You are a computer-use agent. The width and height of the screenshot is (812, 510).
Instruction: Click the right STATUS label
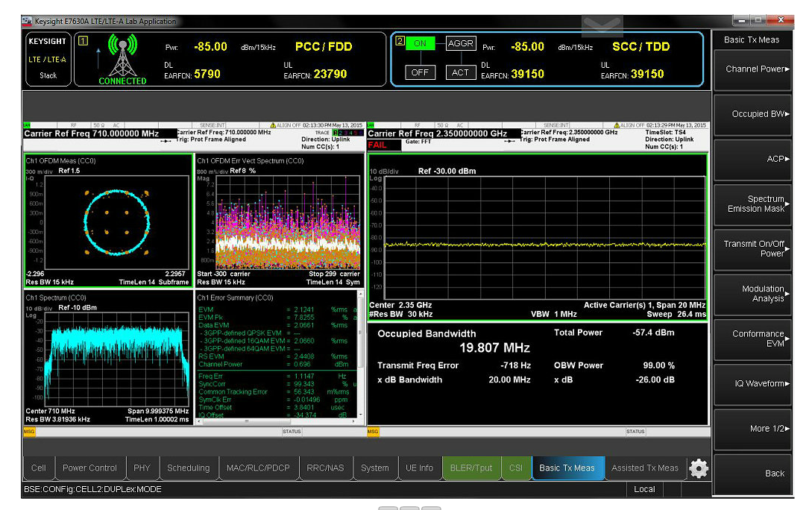click(635, 431)
